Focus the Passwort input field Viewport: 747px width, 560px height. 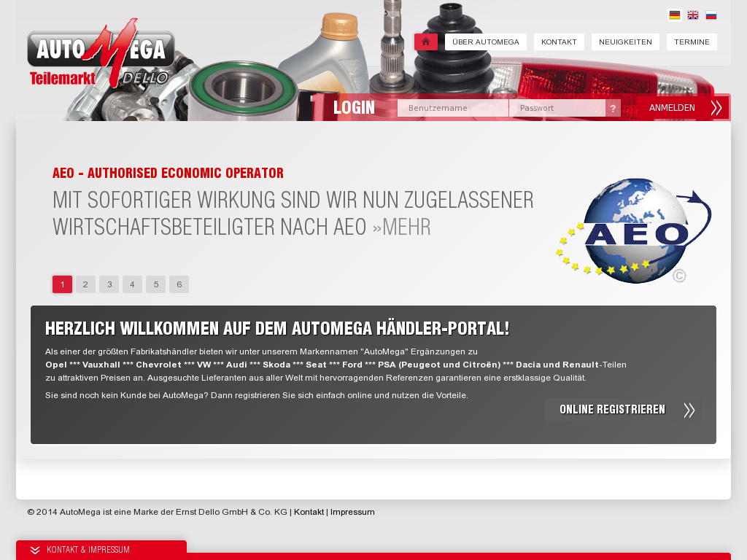pos(557,108)
